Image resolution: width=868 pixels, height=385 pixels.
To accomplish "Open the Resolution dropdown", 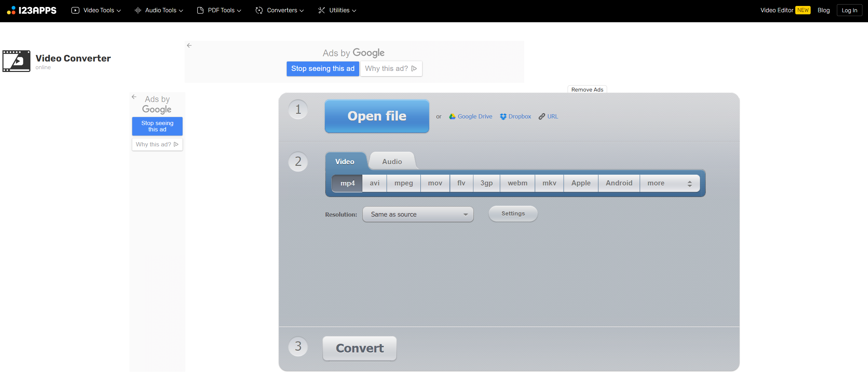I will point(418,214).
